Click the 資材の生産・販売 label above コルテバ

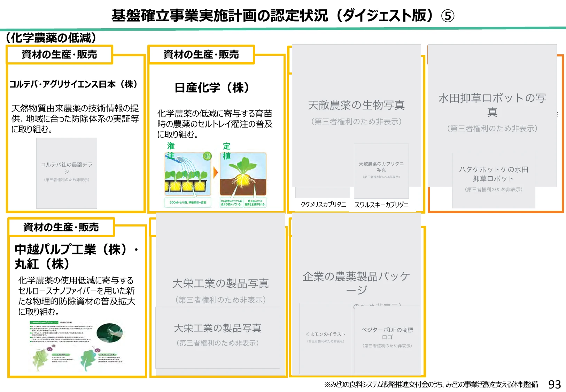click(x=60, y=54)
